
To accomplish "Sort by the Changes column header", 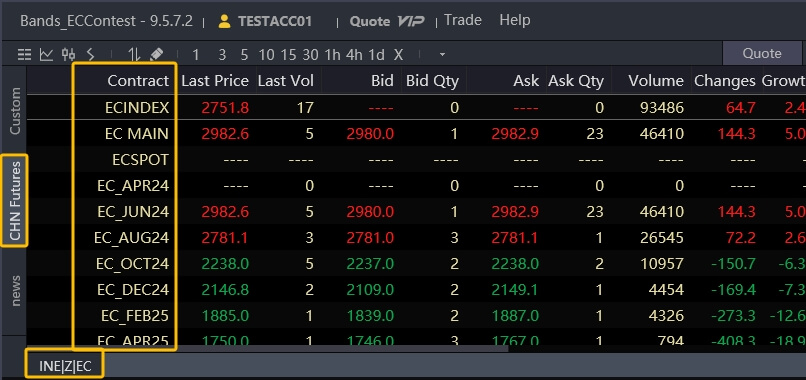I will pyautogui.click(x=725, y=81).
